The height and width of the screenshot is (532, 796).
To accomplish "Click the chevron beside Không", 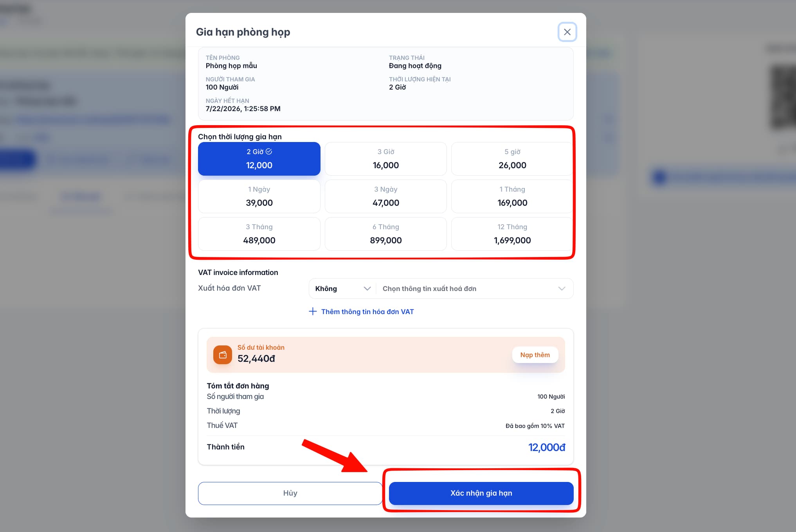I will 367,289.
